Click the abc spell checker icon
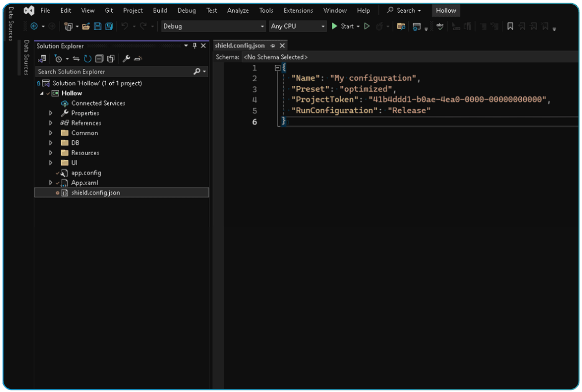 click(x=440, y=26)
